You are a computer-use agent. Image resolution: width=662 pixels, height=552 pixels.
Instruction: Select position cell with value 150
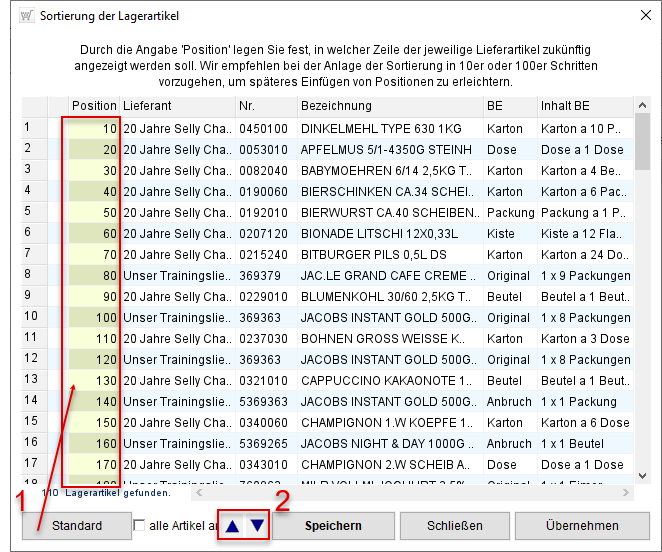coord(94,423)
